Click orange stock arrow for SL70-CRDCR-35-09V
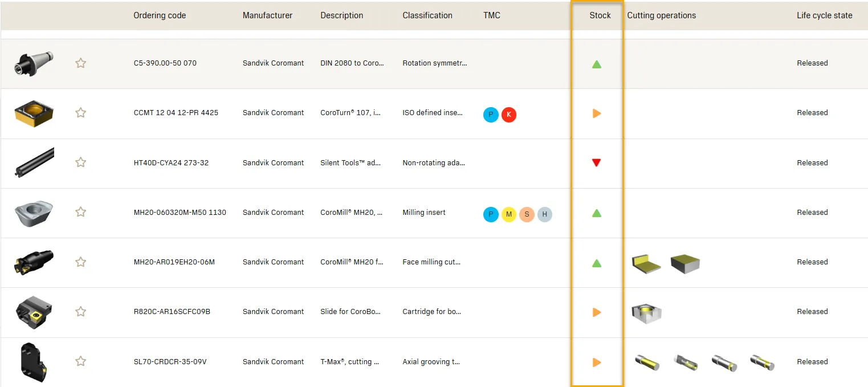 597,362
